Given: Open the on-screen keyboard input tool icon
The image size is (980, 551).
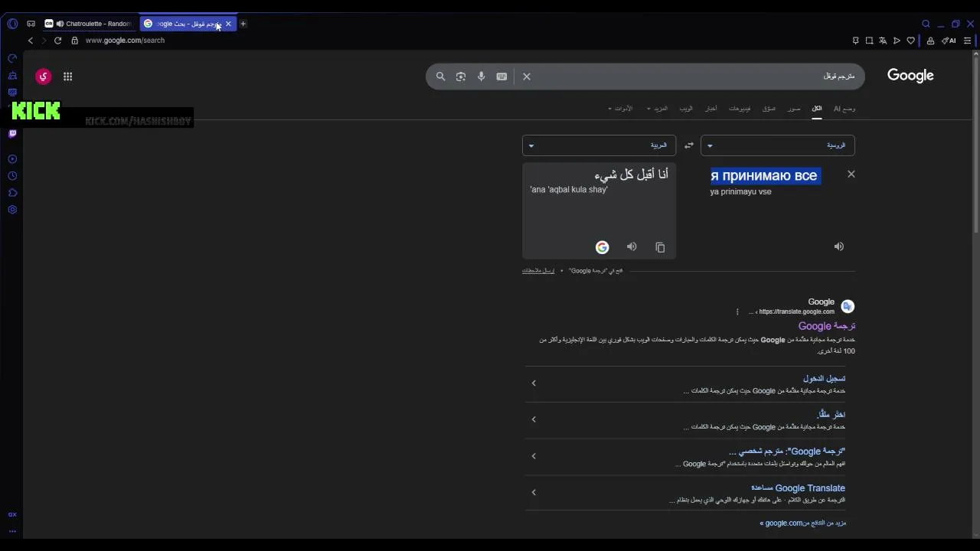Looking at the screenshot, I should pyautogui.click(x=501, y=77).
